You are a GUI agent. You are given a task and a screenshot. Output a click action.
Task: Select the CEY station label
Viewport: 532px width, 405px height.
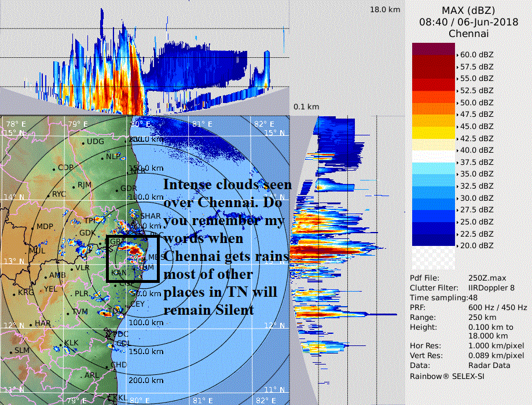click(137, 304)
